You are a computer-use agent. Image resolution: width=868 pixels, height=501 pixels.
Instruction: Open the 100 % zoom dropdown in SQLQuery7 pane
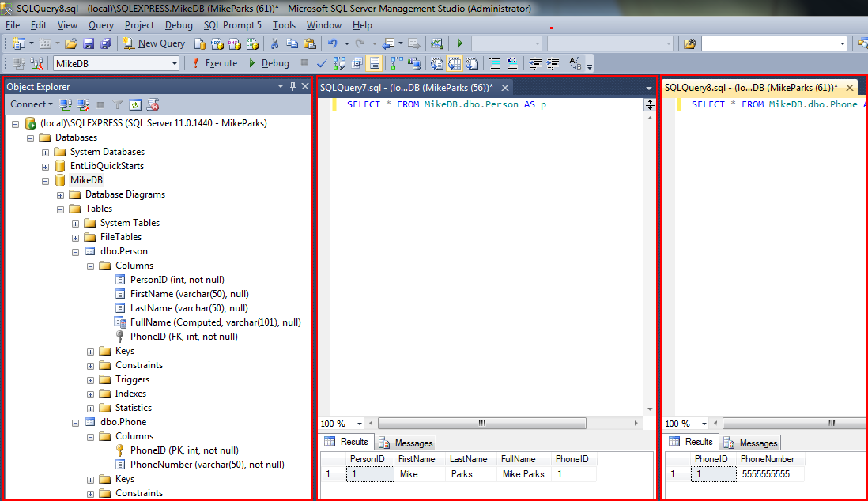coord(359,424)
